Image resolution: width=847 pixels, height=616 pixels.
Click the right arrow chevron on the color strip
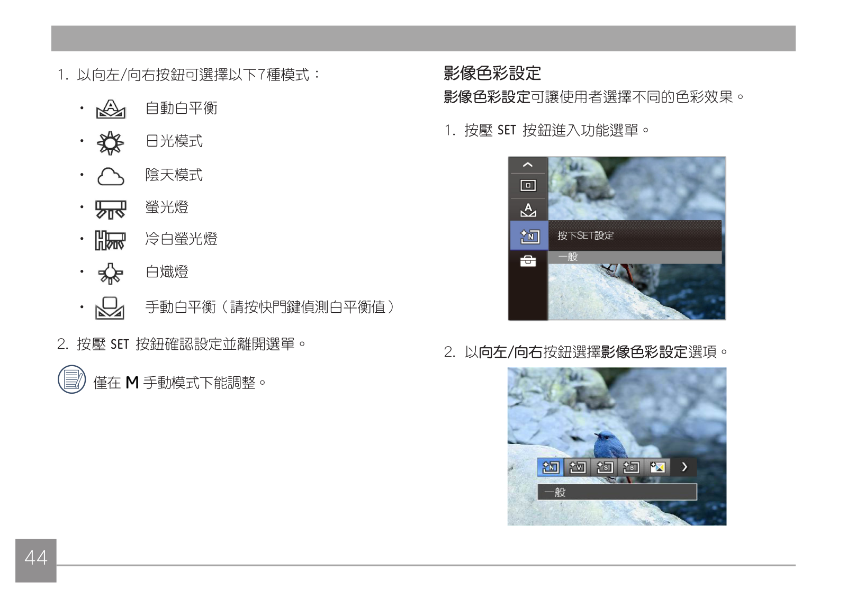tap(684, 467)
